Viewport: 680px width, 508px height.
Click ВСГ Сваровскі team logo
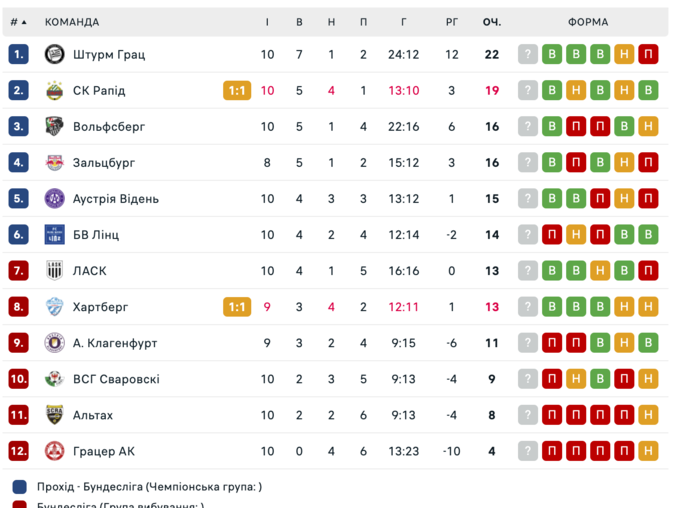[55, 379]
